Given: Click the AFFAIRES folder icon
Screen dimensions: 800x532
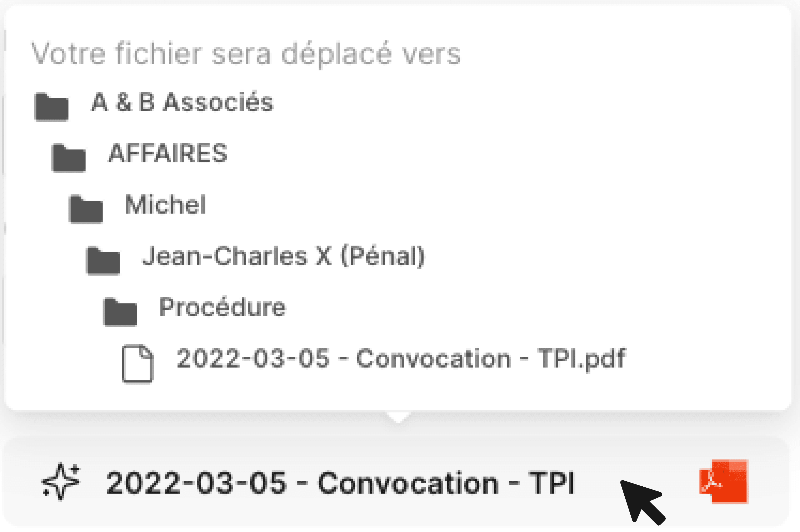Looking at the screenshot, I should (69, 158).
